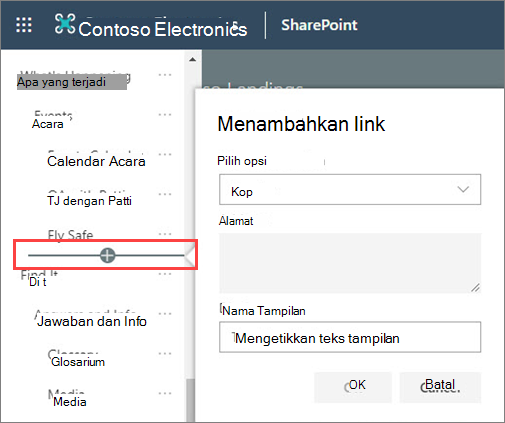Click the Alamat address text area
Image resolution: width=505 pixels, height=423 pixels.
coord(350,263)
